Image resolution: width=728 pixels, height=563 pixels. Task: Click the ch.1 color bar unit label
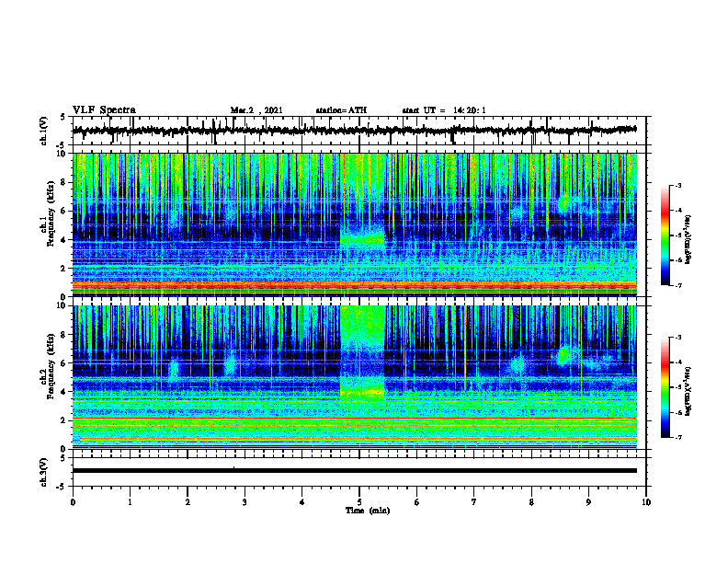tap(688, 239)
